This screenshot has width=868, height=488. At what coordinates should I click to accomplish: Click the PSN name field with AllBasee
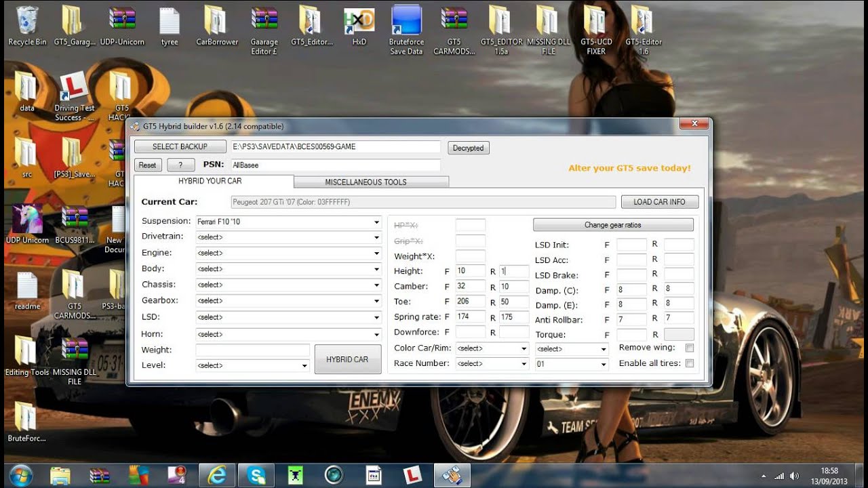(x=335, y=165)
